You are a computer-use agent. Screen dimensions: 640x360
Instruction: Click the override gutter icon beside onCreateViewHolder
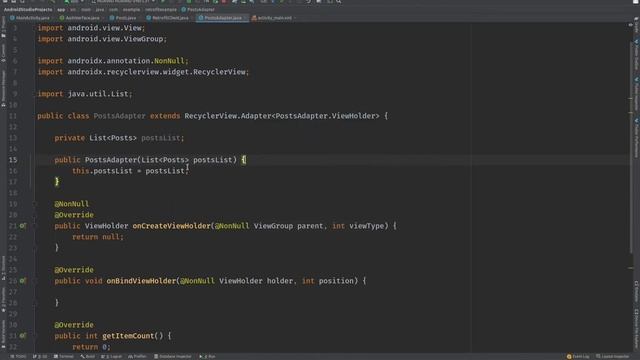tap(22, 226)
